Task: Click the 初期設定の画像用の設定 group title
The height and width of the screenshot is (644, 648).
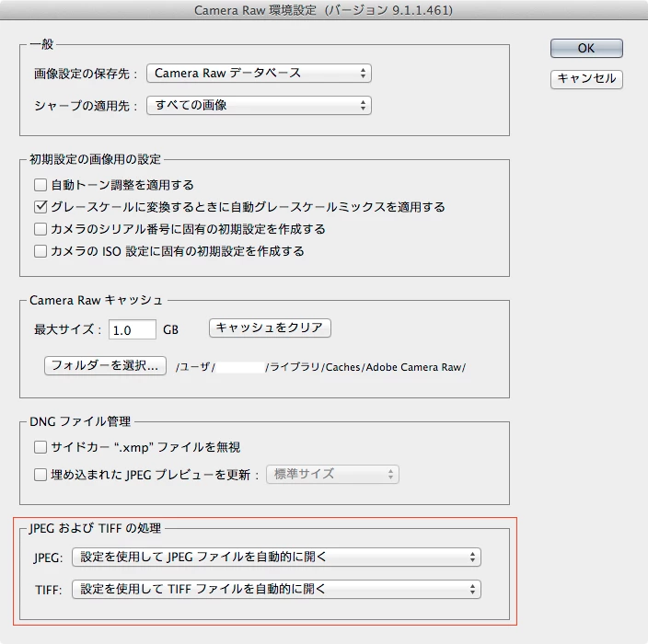Action: coord(95,159)
